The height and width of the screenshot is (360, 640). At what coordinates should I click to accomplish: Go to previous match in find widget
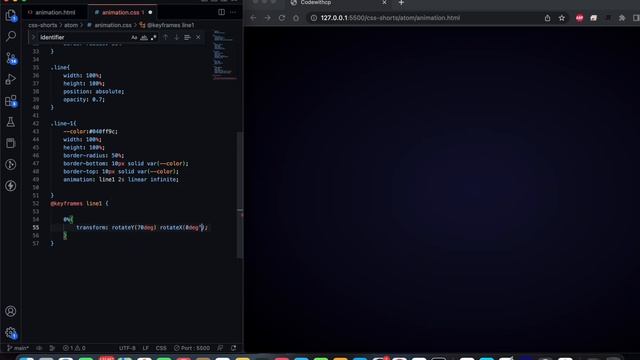pos(165,37)
